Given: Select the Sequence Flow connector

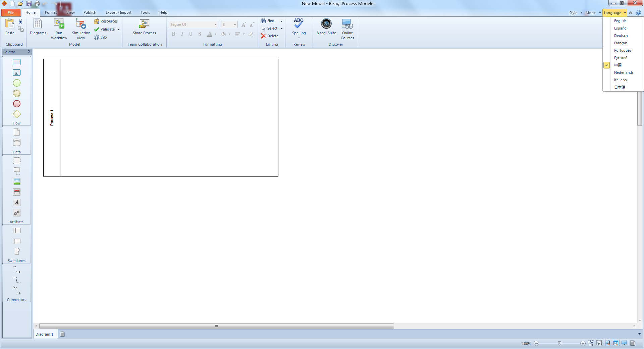Looking at the screenshot, I should click(x=16, y=269).
